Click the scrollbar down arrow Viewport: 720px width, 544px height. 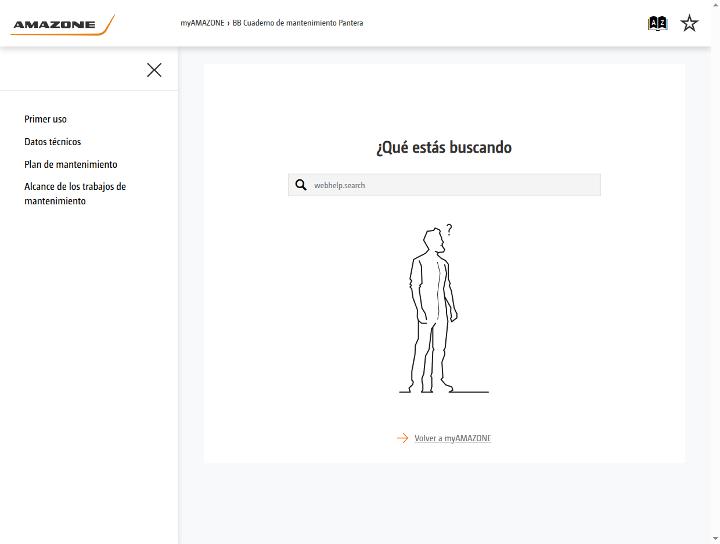click(x=715, y=540)
